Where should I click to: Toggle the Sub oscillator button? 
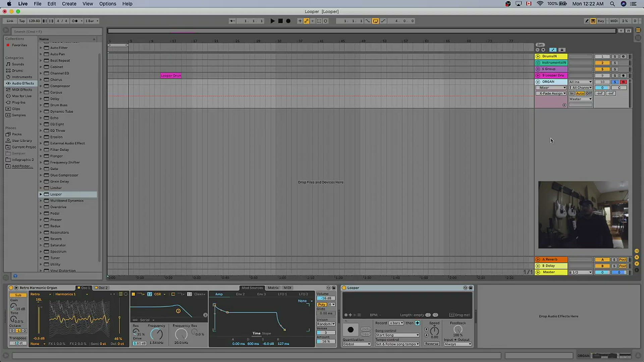(18, 295)
